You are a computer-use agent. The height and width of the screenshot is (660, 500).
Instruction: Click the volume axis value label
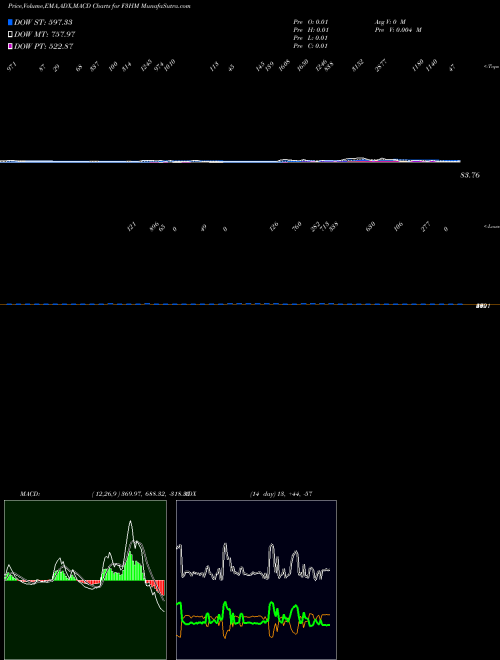(483, 306)
